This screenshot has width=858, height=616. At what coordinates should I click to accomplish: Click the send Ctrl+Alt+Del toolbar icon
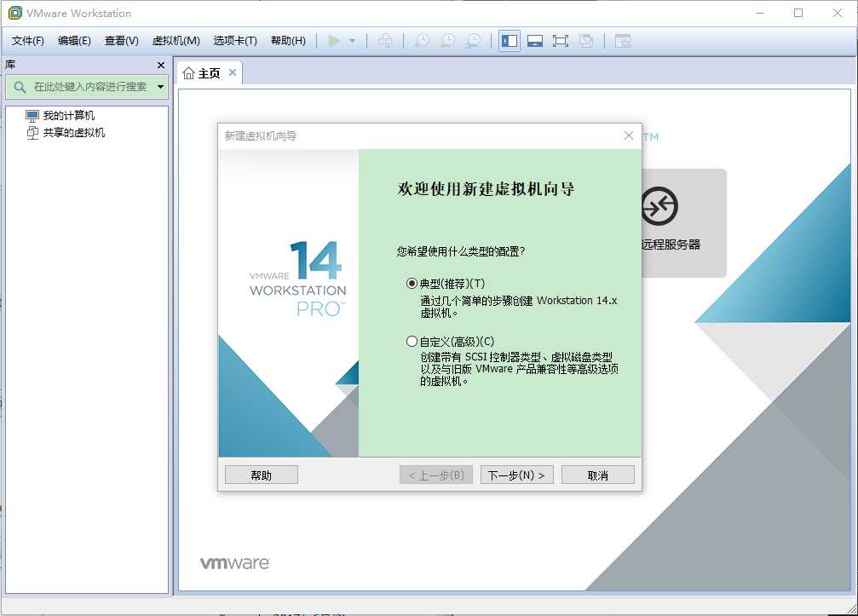click(385, 41)
